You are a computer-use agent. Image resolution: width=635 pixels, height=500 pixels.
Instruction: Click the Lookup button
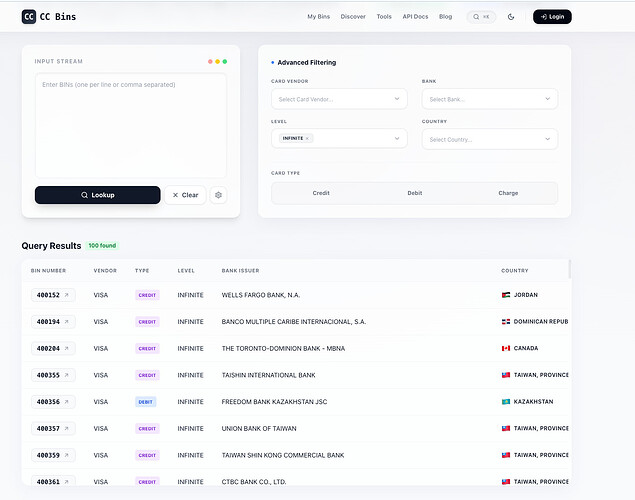tap(98, 195)
